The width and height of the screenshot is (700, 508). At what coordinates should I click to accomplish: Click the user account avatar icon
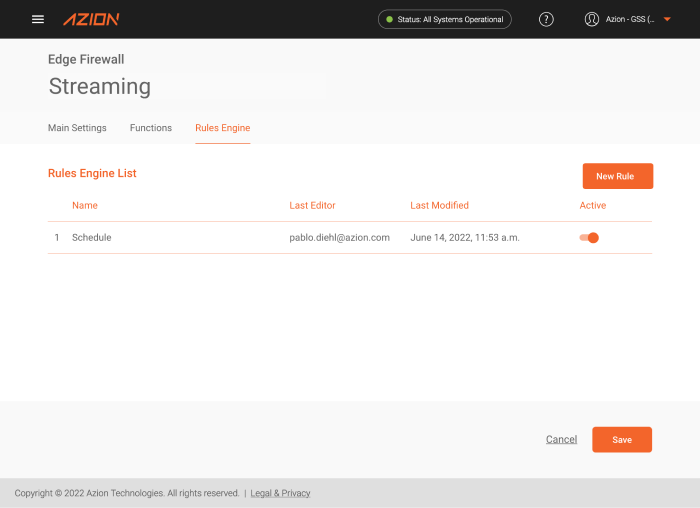[592, 19]
